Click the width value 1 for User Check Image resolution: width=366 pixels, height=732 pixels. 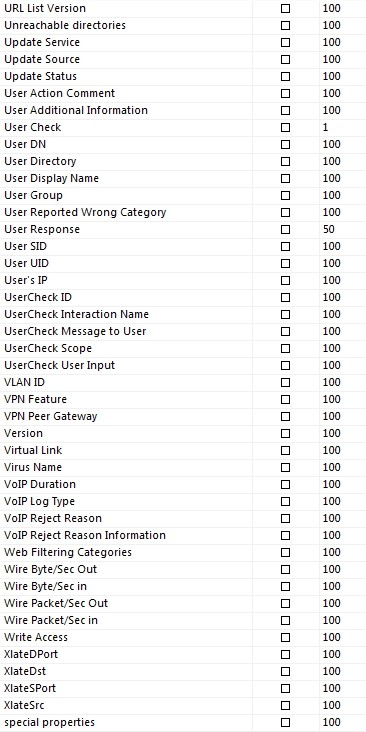tap(325, 127)
